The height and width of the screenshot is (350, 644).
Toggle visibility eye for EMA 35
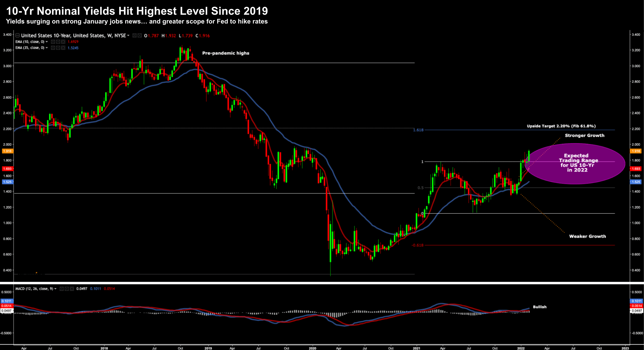[x=53, y=48]
